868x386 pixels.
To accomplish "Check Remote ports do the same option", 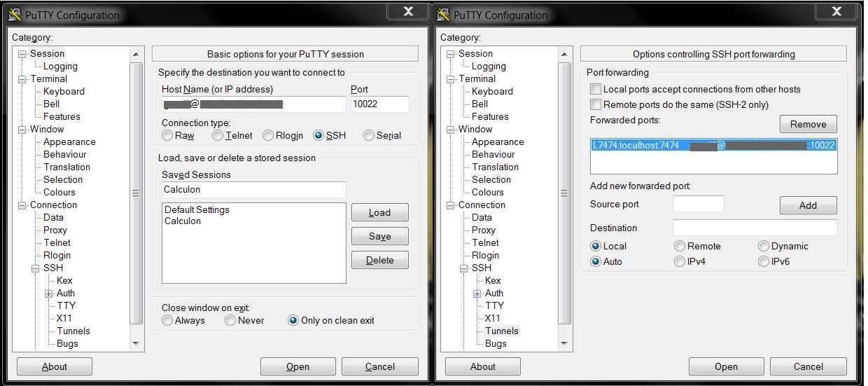I will click(596, 105).
